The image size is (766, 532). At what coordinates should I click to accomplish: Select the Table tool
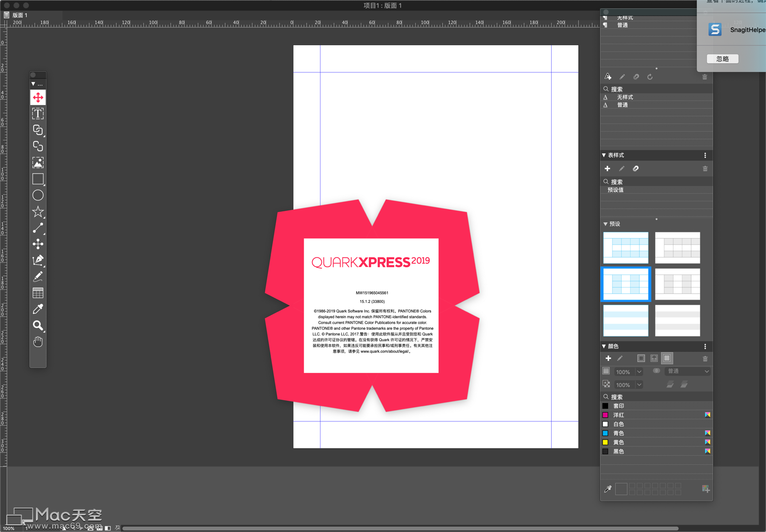pyautogui.click(x=38, y=293)
